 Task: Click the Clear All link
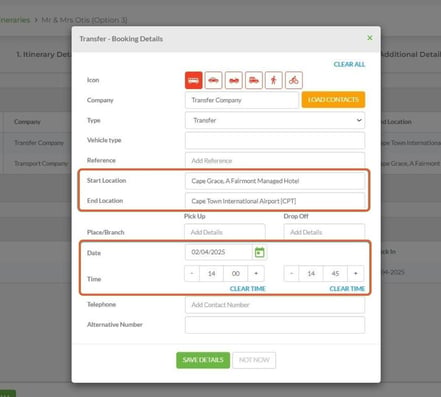click(349, 64)
